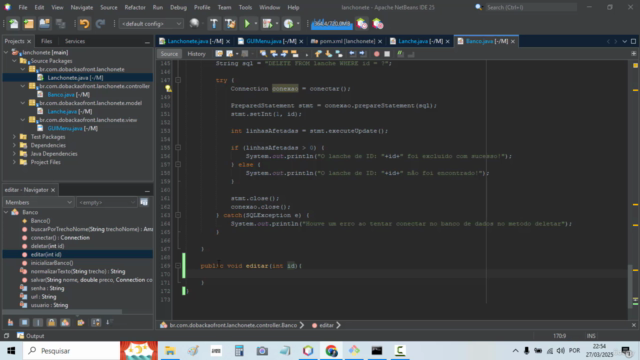640x360 pixels.
Task: Select inicializarBanco() in Navigator
Action: [x=52, y=263]
